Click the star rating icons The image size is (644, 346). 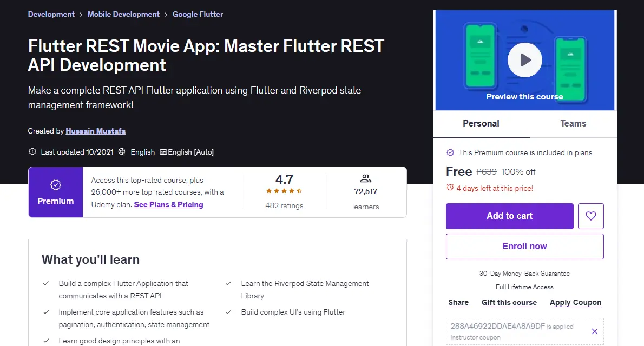pyautogui.click(x=284, y=191)
